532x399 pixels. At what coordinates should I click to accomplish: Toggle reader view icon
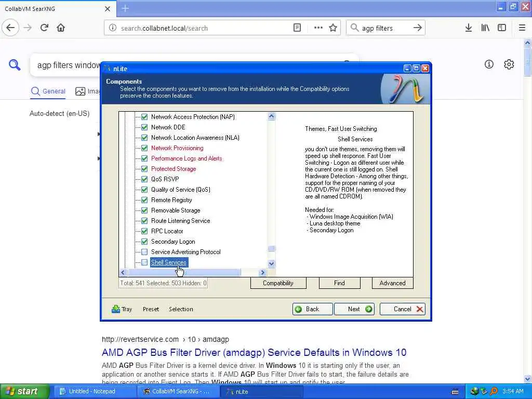click(x=297, y=28)
